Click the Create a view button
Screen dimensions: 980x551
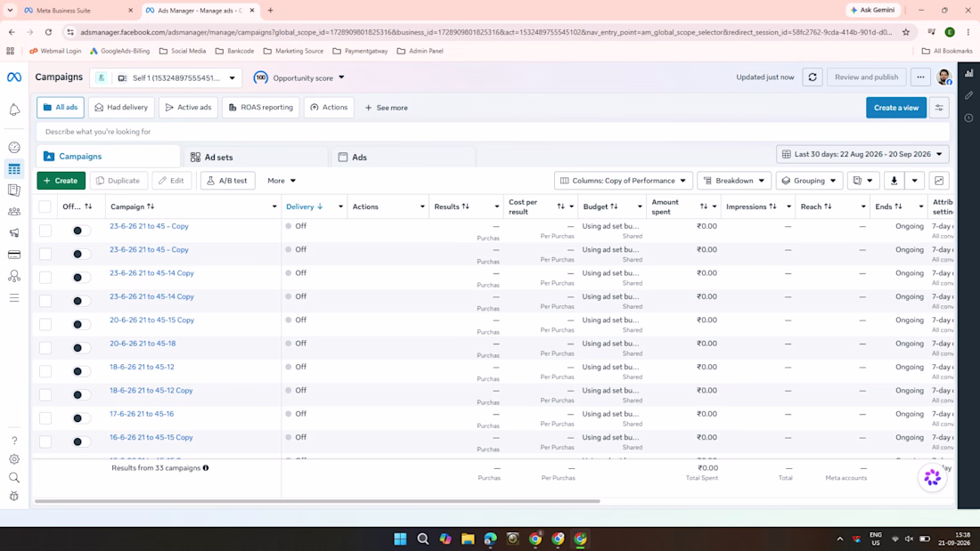(895, 108)
